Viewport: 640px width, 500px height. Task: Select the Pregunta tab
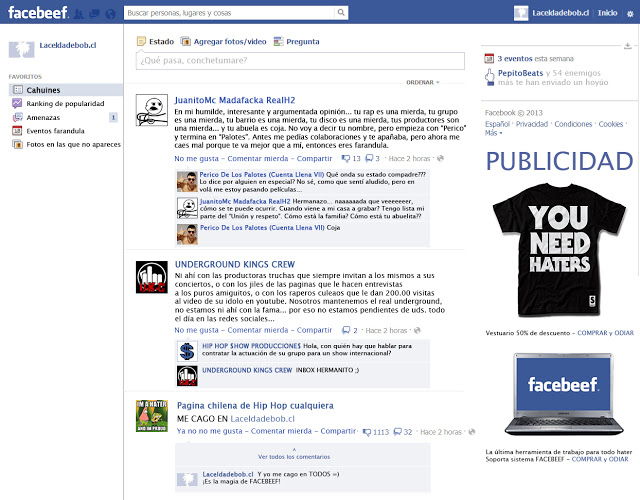click(297, 41)
